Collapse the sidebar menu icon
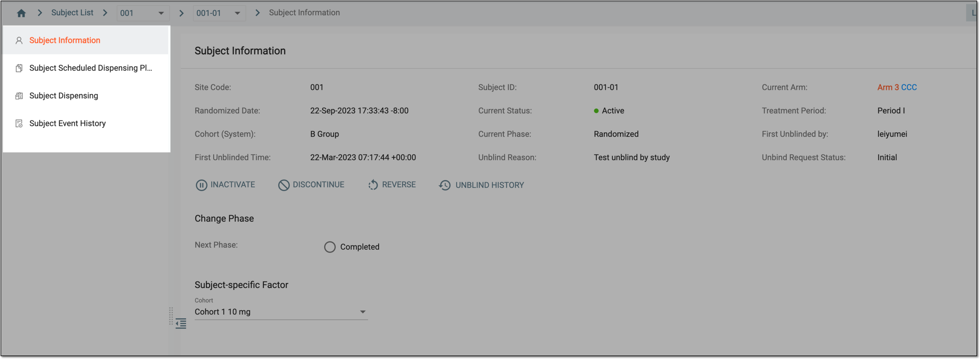This screenshot has height=359, width=980. coord(181,324)
